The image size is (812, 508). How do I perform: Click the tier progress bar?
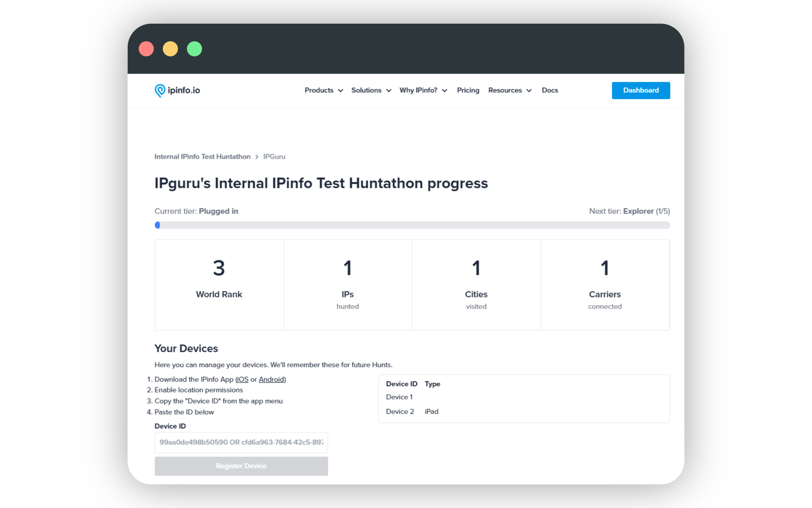[412, 225]
